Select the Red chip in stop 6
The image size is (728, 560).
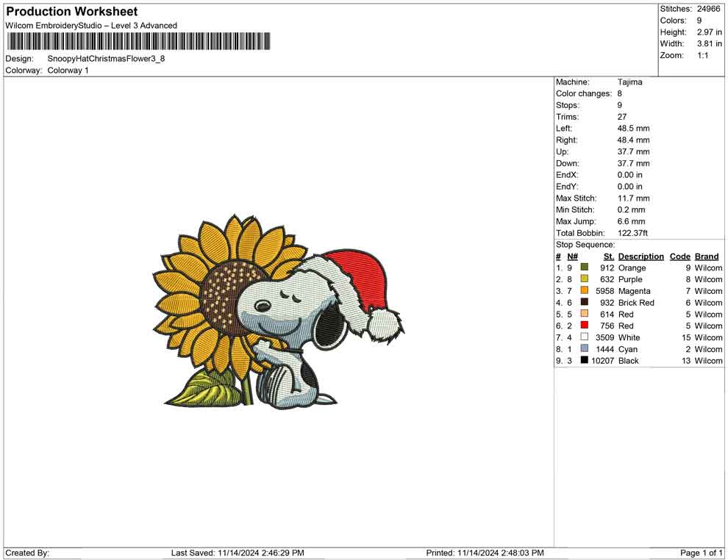pos(583,326)
